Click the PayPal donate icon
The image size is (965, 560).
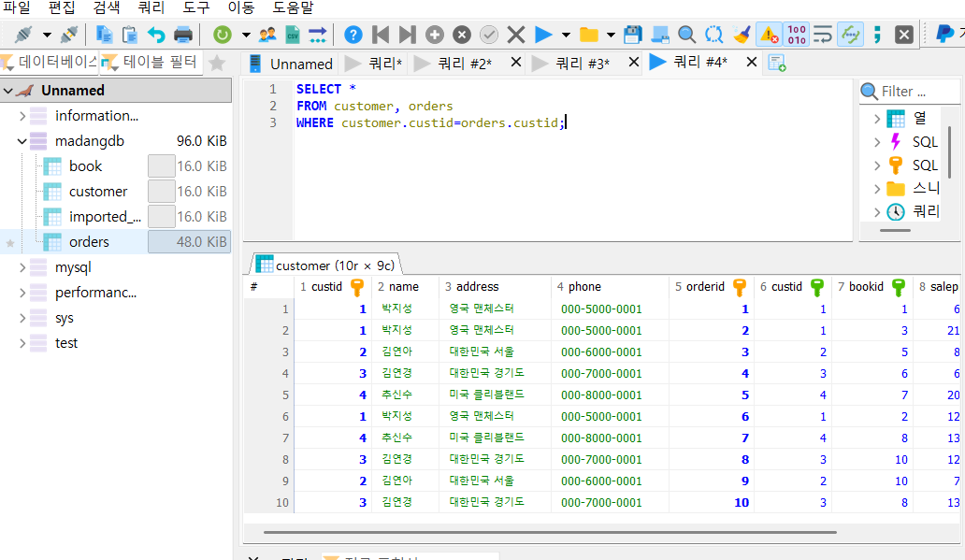pos(944,35)
